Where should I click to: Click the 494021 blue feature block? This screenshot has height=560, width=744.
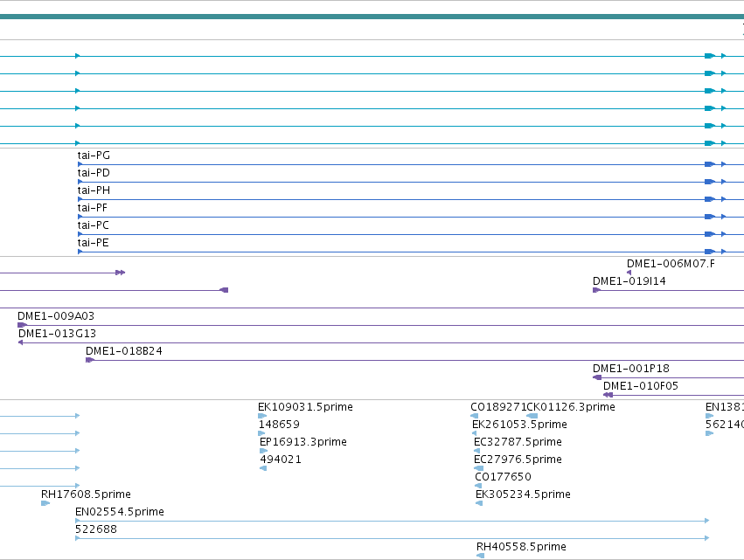tap(263, 468)
